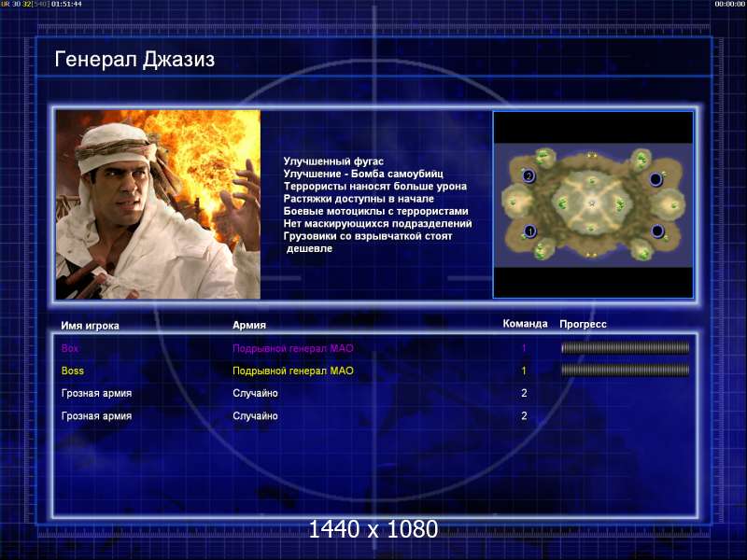This screenshot has height=560, width=747.
Task: Click the word 'дешевле'
Action: tap(309, 248)
